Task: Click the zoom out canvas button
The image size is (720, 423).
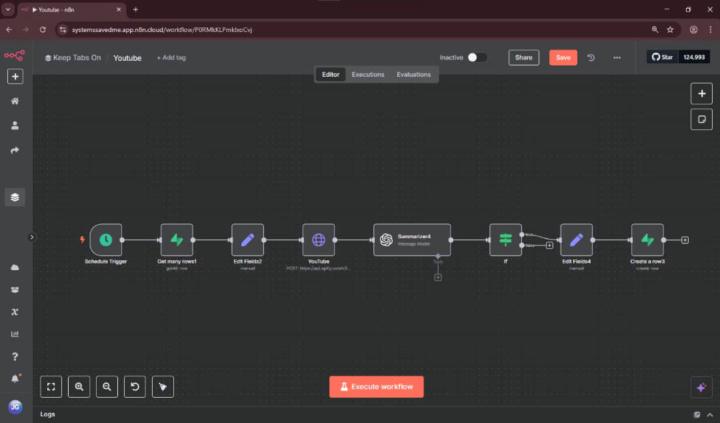Action: click(107, 387)
